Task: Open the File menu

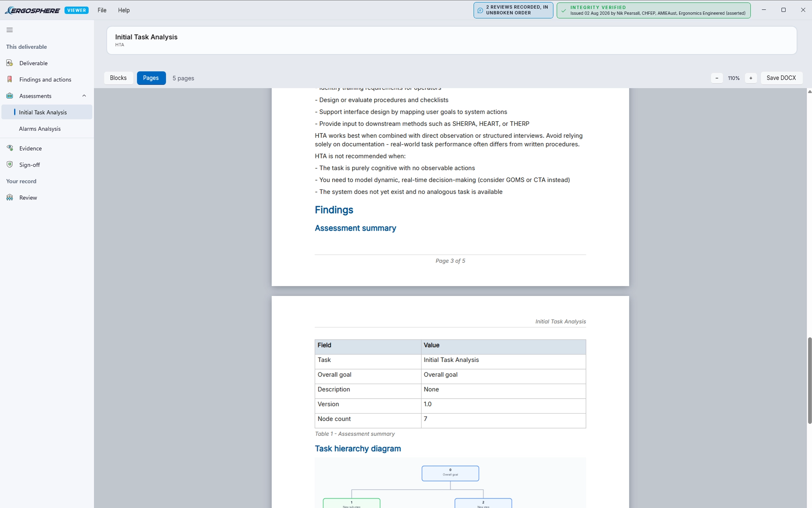Action: tap(102, 10)
